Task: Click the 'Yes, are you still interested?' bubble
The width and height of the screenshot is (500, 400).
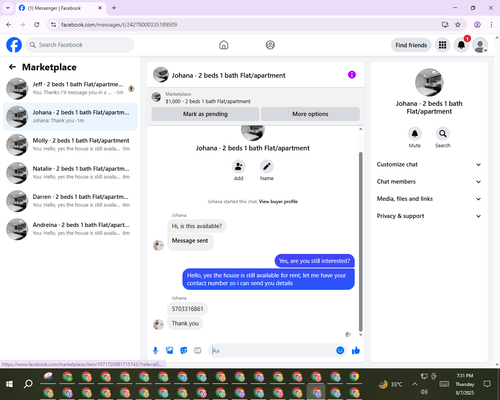Action: 314,261
